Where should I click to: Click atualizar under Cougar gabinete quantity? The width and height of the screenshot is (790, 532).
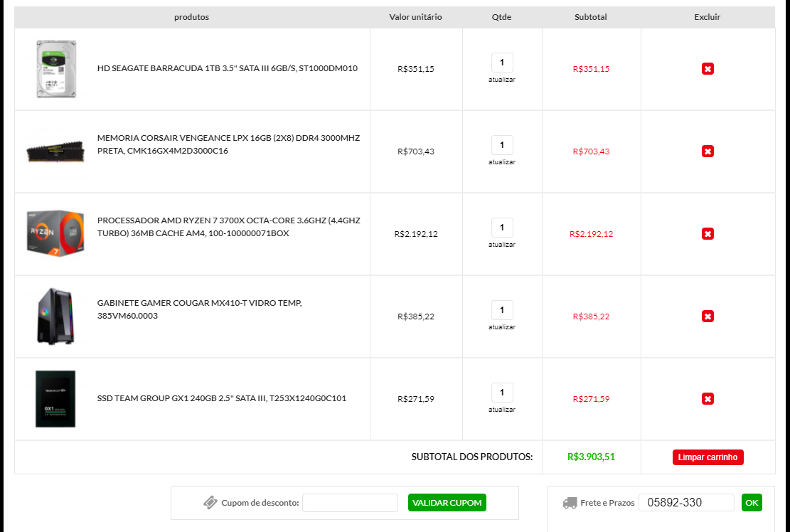click(502, 327)
